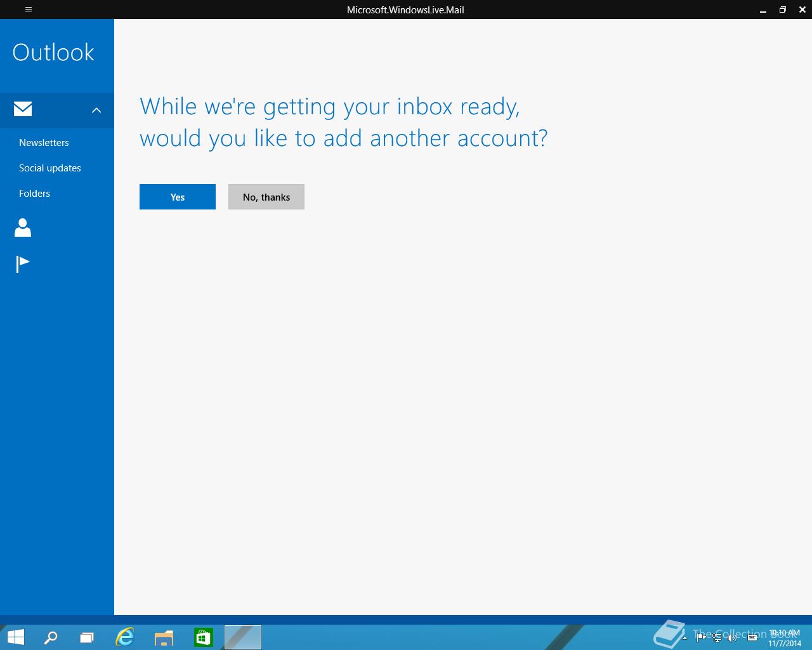Open the Mail envelope icon in sidebar

click(x=23, y=109)
